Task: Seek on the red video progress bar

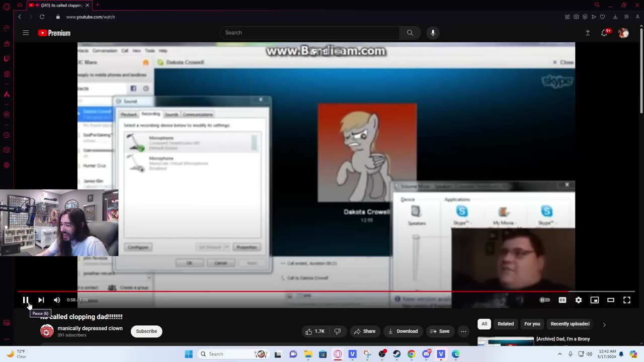Action: (x=326, y=291)
